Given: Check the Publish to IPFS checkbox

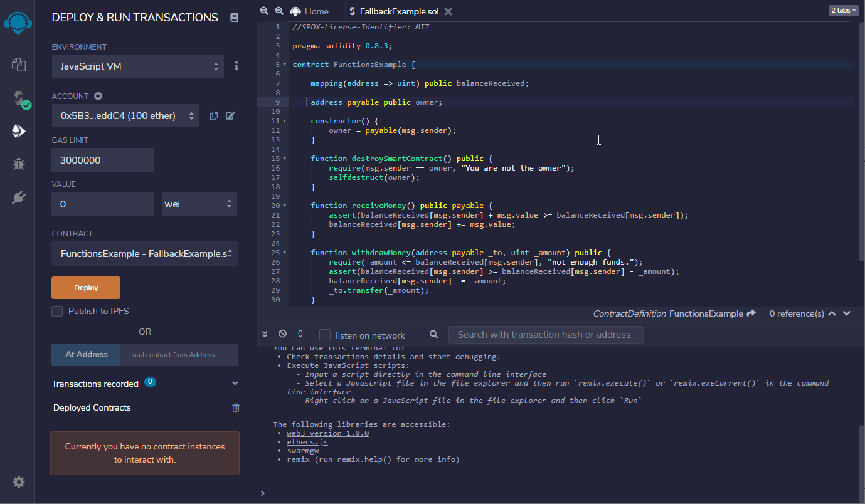Looking at the screenshot, I should pyautogui.click(x=57, y=311).
